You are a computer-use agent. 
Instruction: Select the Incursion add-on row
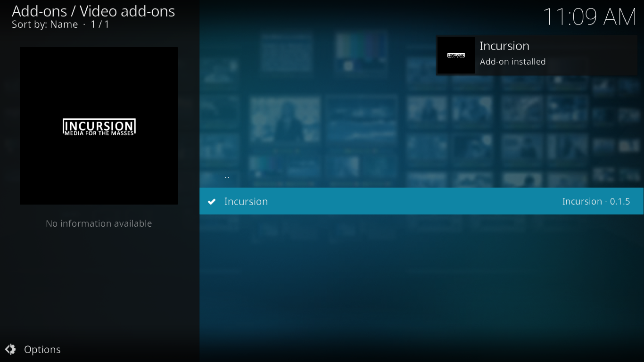click(x=421, y=201)
